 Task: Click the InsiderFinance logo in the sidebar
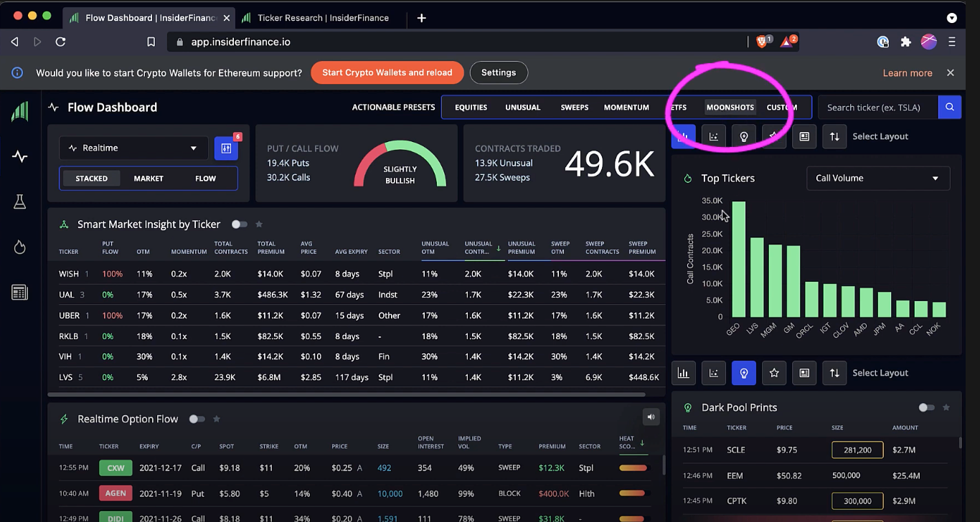(19, 112)
